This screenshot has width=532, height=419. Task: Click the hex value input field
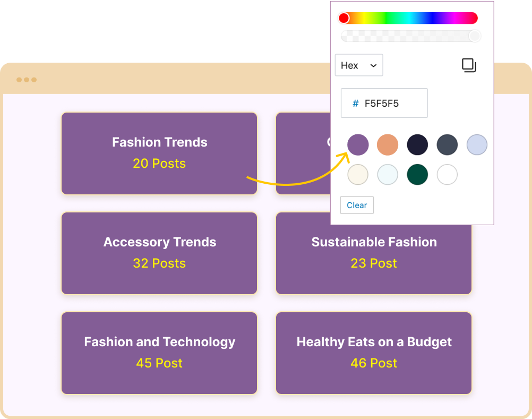click(x=384, y=103)
